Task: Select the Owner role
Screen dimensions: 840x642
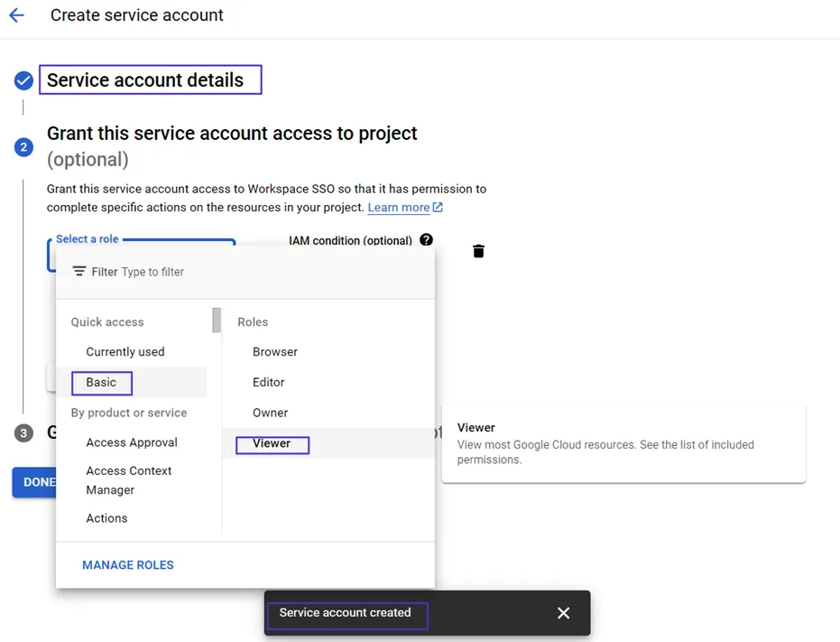Action: click(x=269, y=413)
